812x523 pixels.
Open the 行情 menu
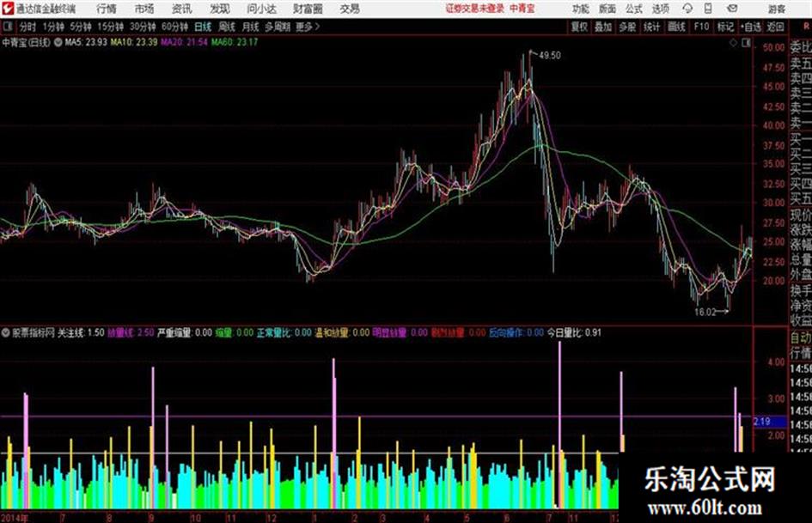pyautogui.click(x=107, y=9)
